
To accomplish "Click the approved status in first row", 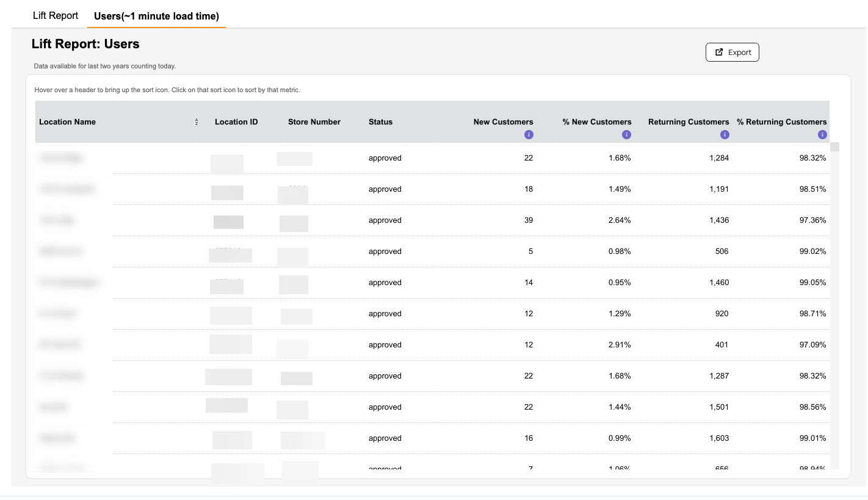I will point(385,158).
